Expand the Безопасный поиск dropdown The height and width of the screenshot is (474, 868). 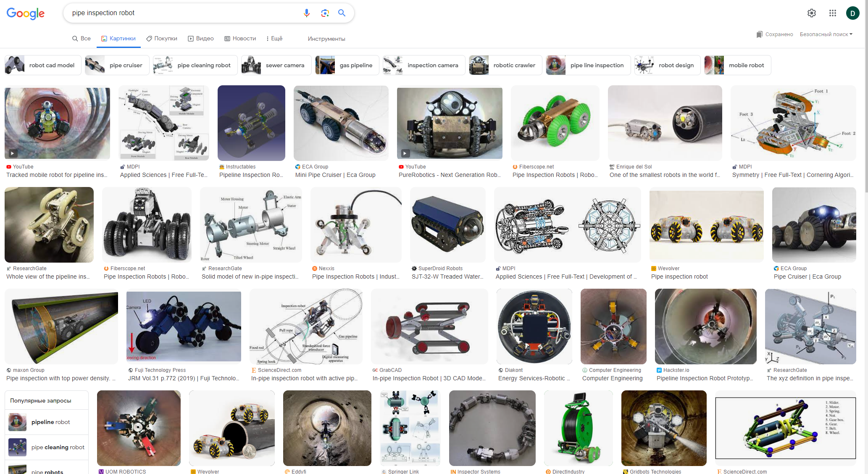point(826,34)
